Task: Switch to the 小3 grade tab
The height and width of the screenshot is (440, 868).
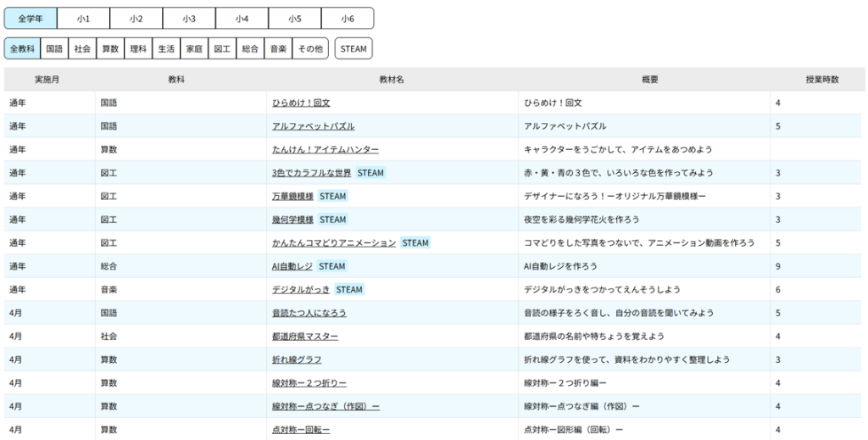Action: tap(189, 19)
